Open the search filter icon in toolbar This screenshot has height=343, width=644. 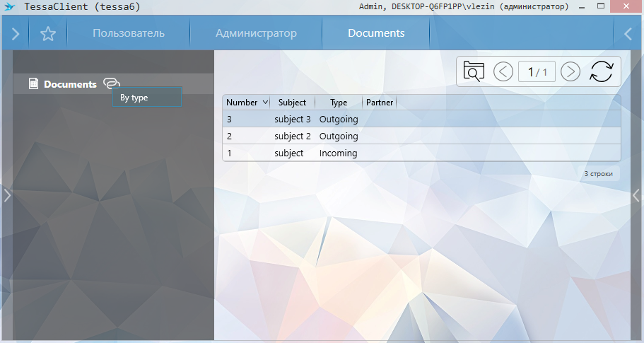pyautogui.click(x=474, y=71)
